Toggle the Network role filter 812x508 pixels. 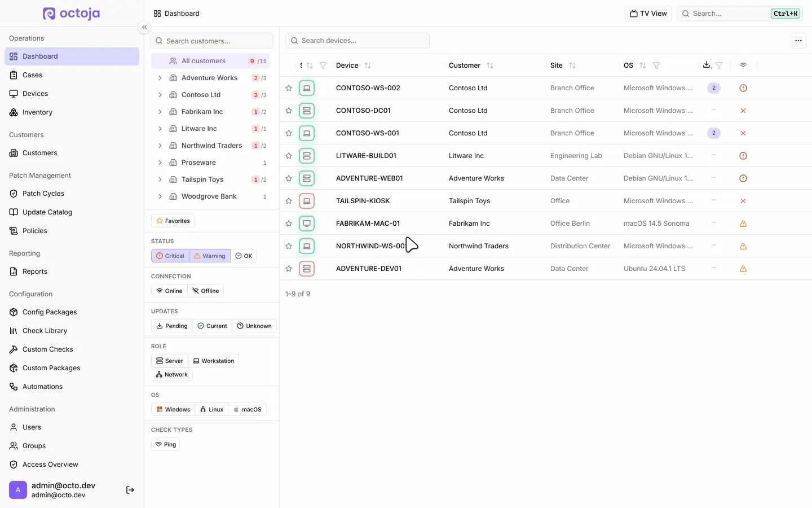(x=172, y=374)
